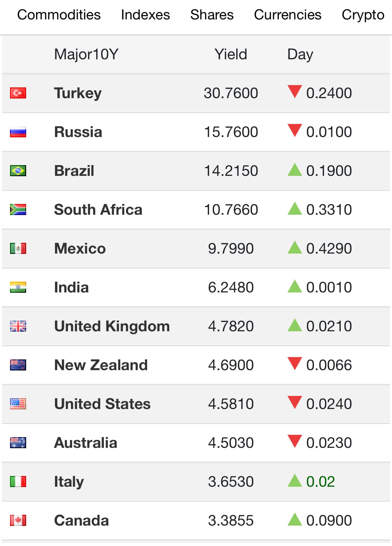Screen dimensions: 392x546
Task: Open the Crypto tab
Action: point(363,15)
